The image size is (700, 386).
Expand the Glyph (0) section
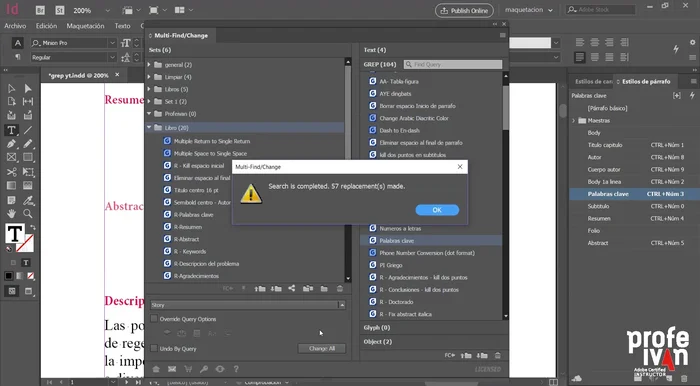point(377,328)
